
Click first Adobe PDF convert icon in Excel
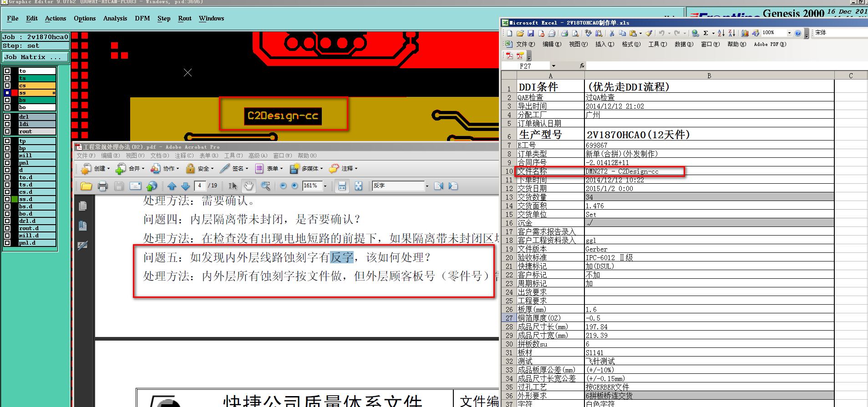[509, 55]
